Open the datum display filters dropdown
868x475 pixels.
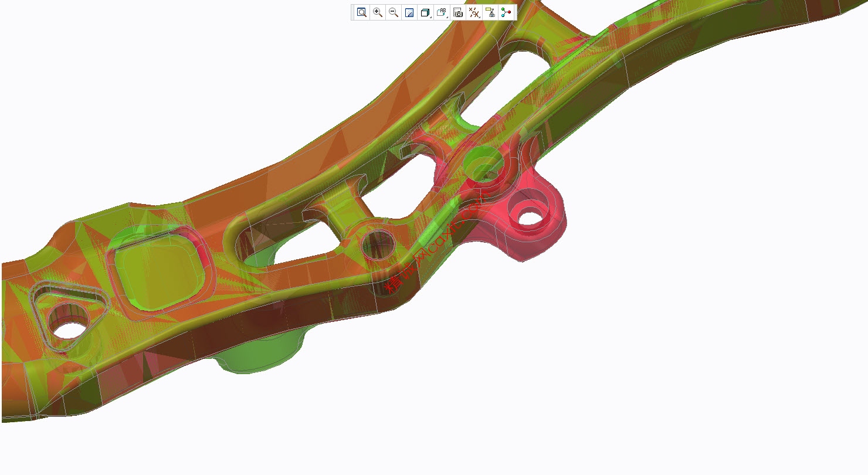pyautogui.click(x=474, y=12)
